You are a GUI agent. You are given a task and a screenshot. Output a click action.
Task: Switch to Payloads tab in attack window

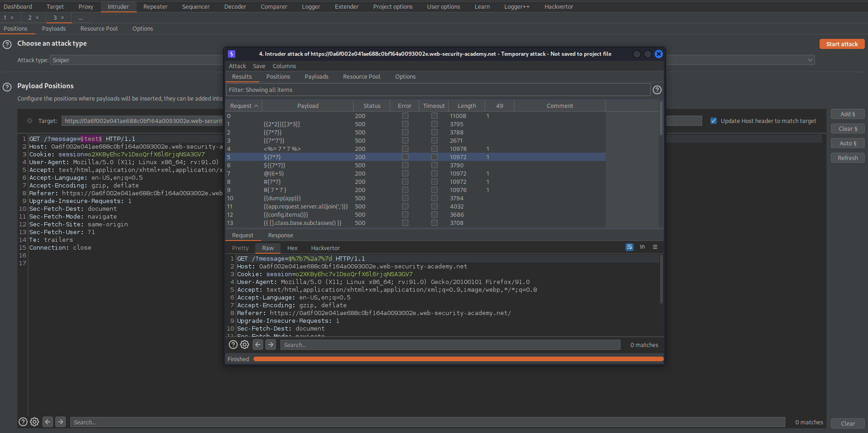317,77
